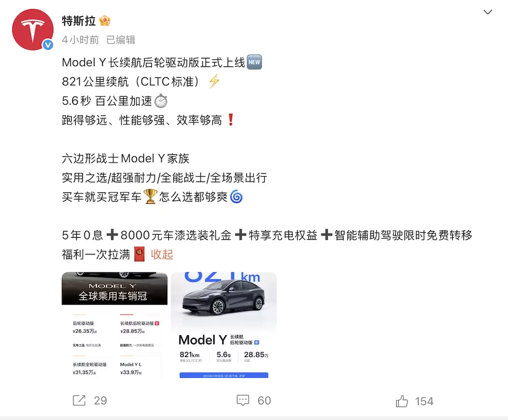Open the Tesla profile avatar

coord(33,29)
